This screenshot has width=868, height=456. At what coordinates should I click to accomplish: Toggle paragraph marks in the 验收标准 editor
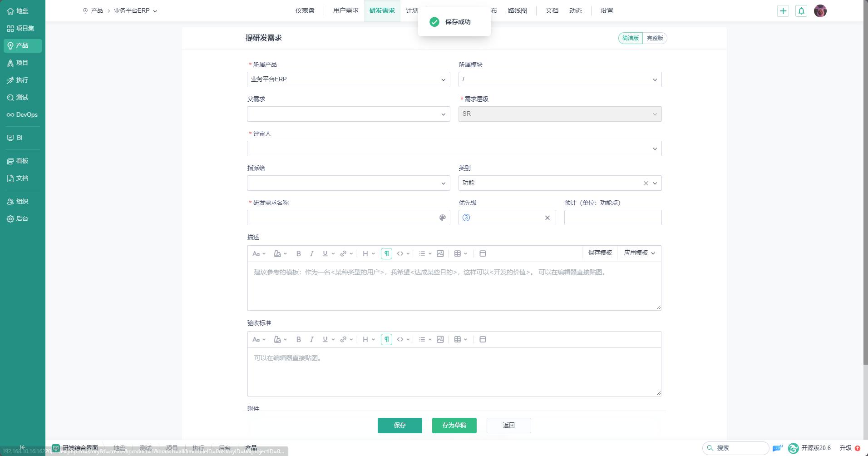coord(386,339)
